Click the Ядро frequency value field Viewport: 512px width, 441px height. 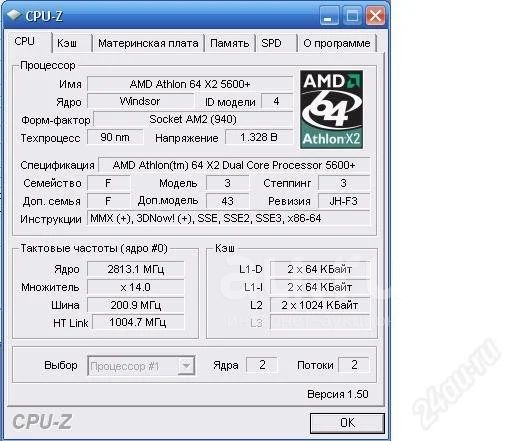[x=136, y=269]
